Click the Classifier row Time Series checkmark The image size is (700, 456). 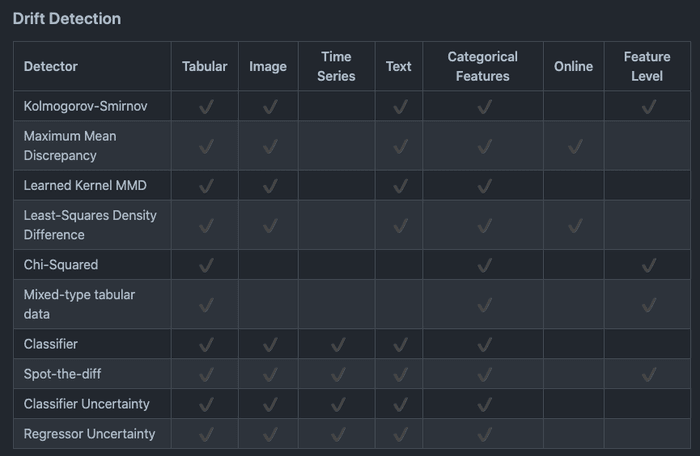[337, 344]
